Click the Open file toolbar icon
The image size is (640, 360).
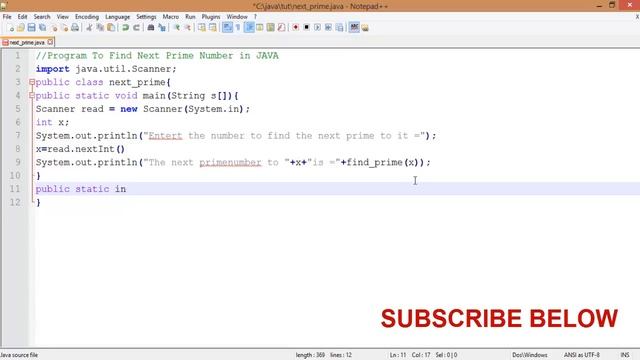21,28
